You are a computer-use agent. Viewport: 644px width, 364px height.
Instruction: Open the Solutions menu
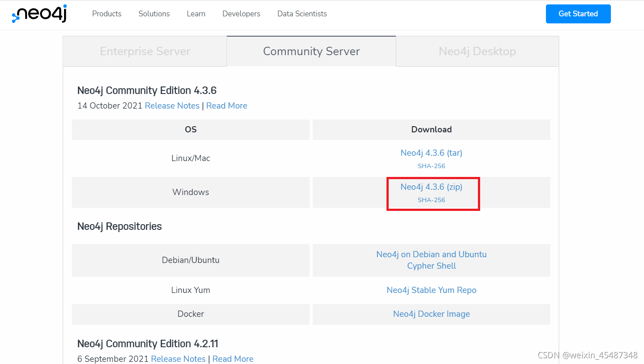(154, 14)
